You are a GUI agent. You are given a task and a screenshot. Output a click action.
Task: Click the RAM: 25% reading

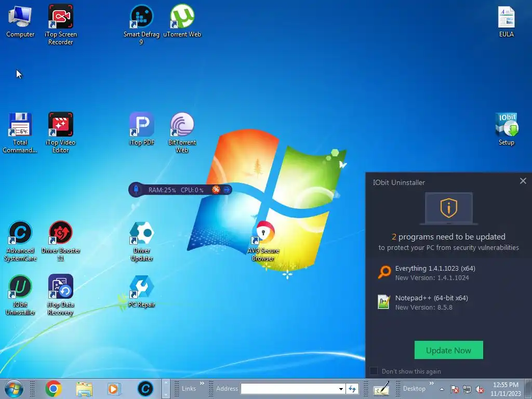162,190
